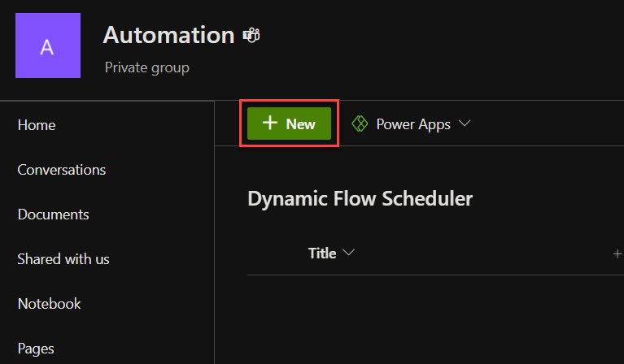Add a column using the plus icon
The width and height of the screenshot is (624, 364).
pos(617,253)
